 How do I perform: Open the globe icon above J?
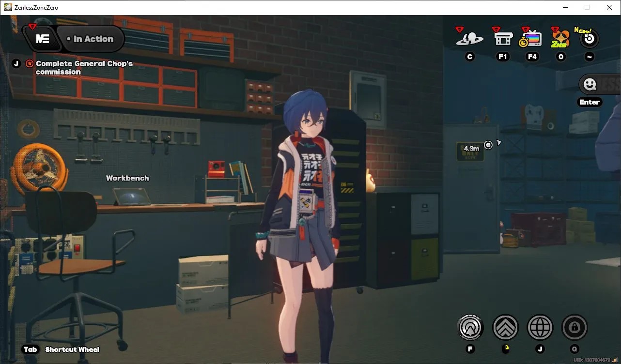pos(540,328)
